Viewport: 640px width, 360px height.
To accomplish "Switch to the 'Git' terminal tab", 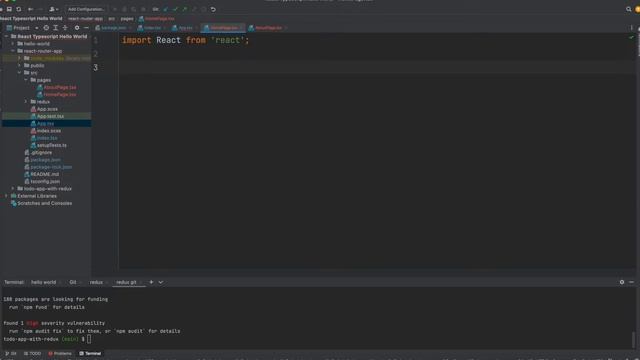I will tap(73, 282).
